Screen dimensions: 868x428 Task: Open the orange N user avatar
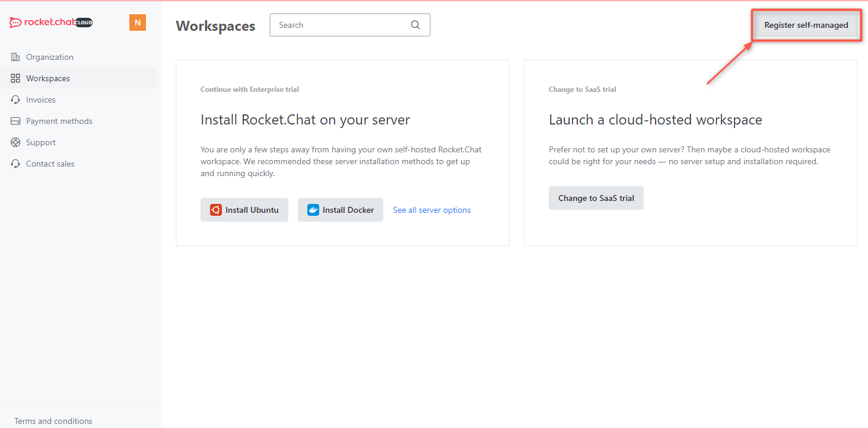138,23
